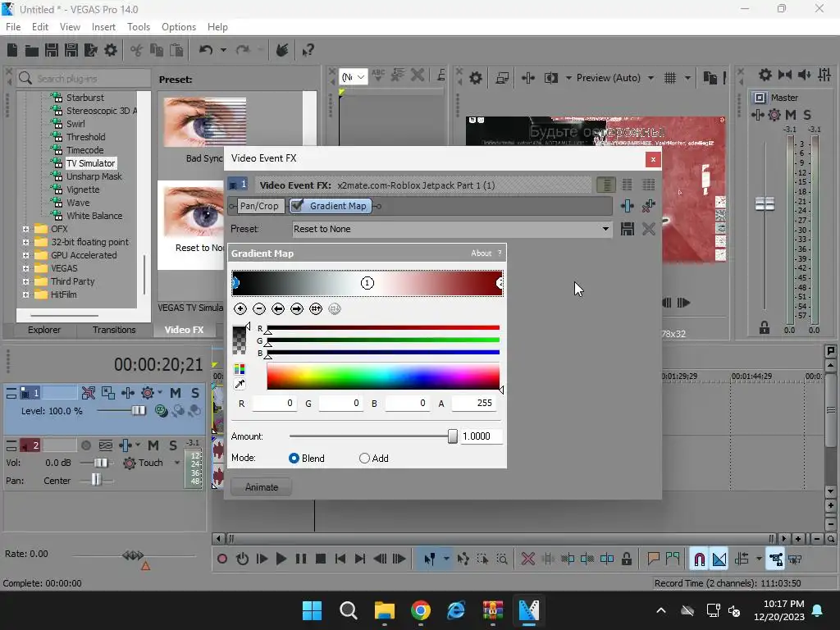Viewport: 840px width, 630px height.
Task: Remove selected plug-in icon in FX dialog
Action: click(x=649, y=206)
